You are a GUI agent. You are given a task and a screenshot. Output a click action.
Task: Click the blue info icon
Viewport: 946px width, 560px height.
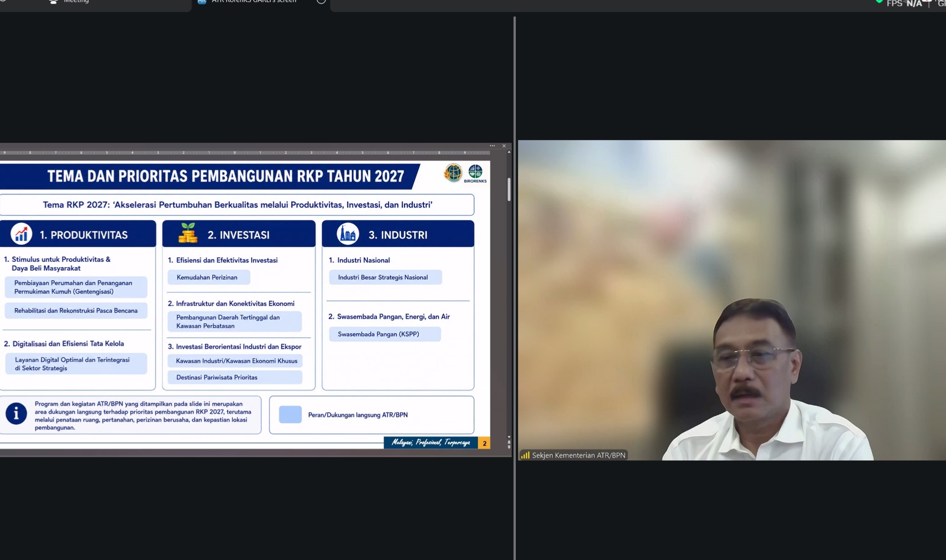coord(16,413)
